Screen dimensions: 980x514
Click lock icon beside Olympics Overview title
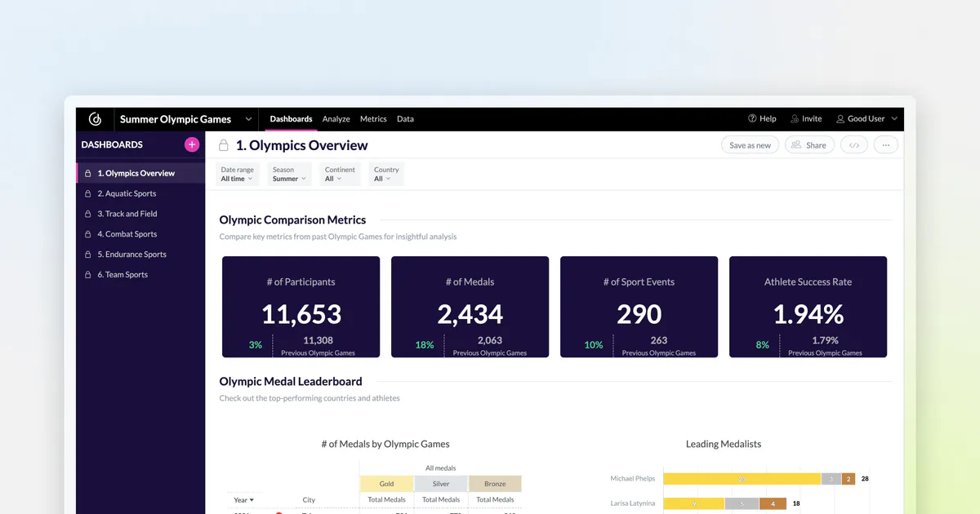point(223,145)
